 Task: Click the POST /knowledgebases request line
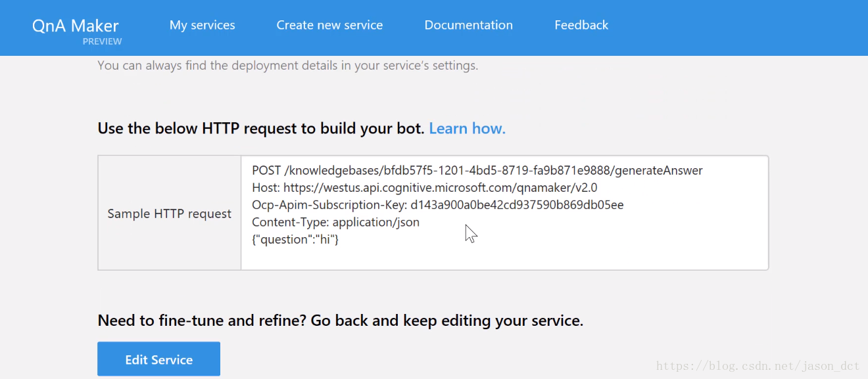(x=477, y=171)
